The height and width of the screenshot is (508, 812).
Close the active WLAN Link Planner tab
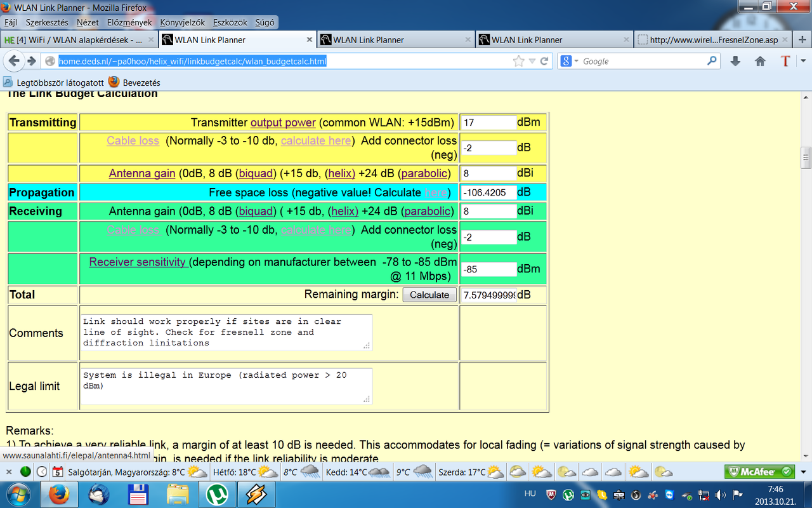coord(310,39)
